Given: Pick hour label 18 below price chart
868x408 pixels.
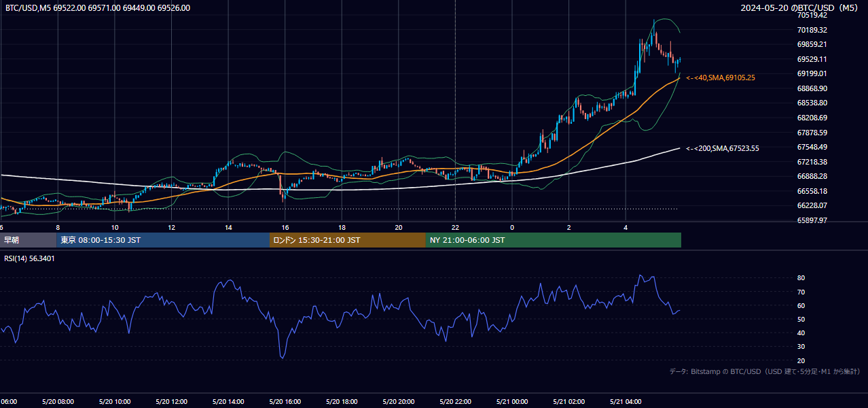Looking at the screenshot, I should [x=342, y=228].
